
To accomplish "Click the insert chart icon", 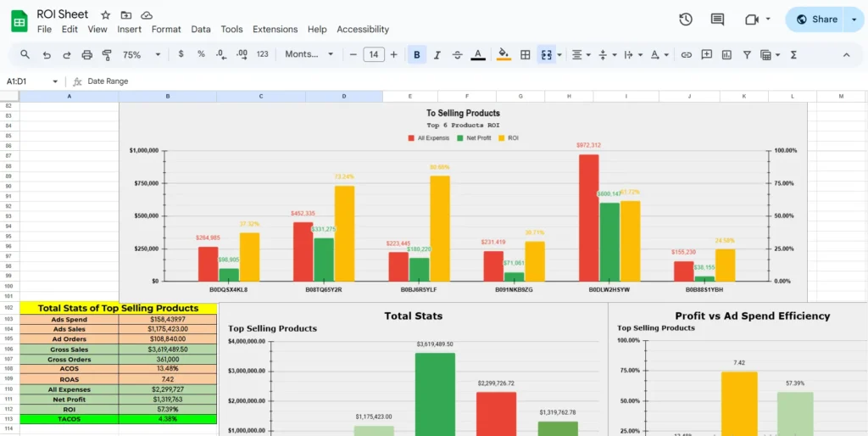I will 726,54.
